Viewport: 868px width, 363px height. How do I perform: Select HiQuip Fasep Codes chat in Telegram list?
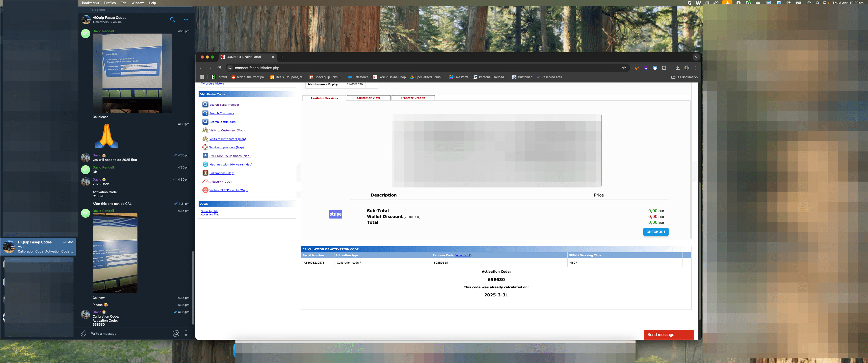click(38, 247)
